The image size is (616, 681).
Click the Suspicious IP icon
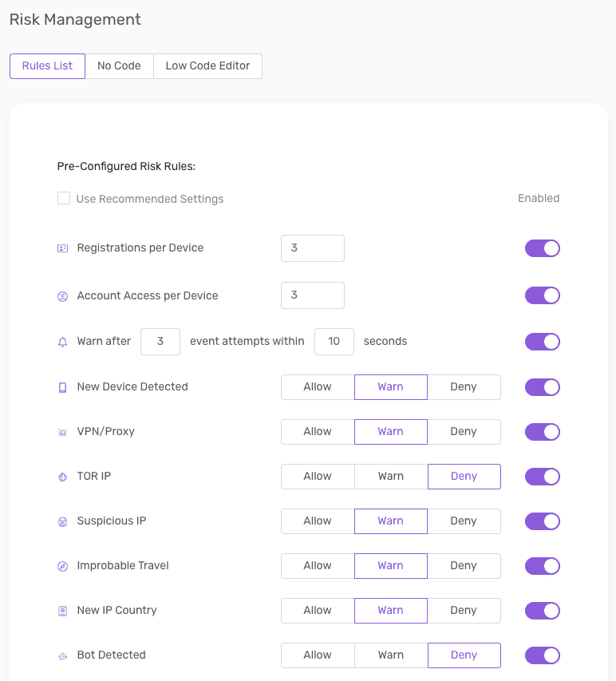(62, 521)
